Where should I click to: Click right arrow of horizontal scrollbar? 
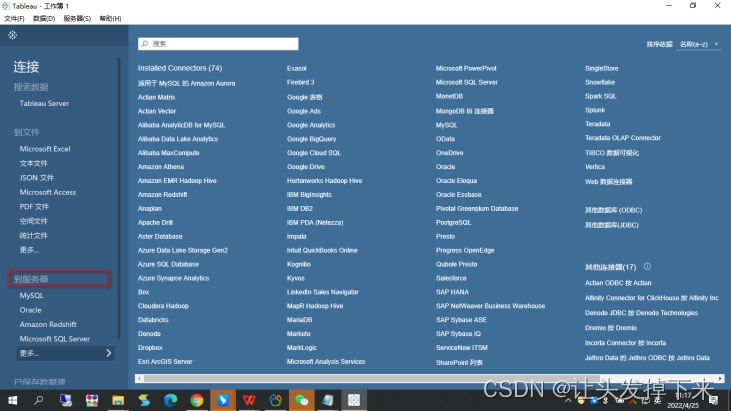(x=721, y=379)
